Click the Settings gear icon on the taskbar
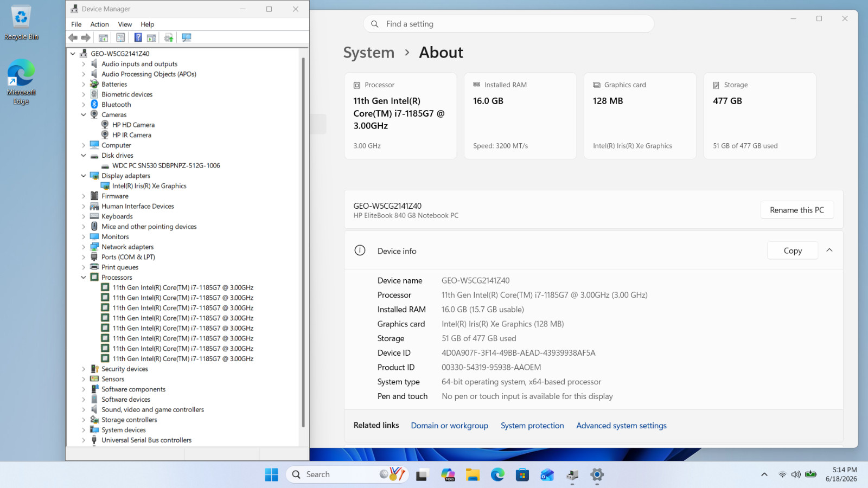Screen dimensions: 868x488 (597, 474)
